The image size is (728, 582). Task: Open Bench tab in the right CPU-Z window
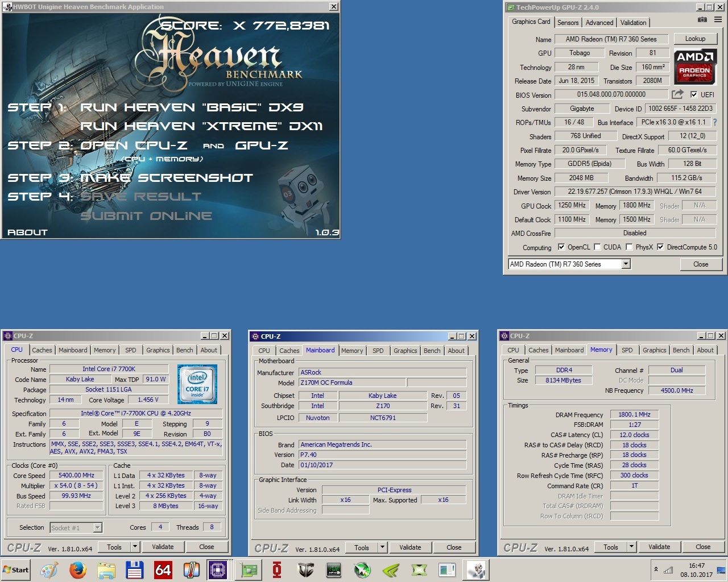[681, 350]
